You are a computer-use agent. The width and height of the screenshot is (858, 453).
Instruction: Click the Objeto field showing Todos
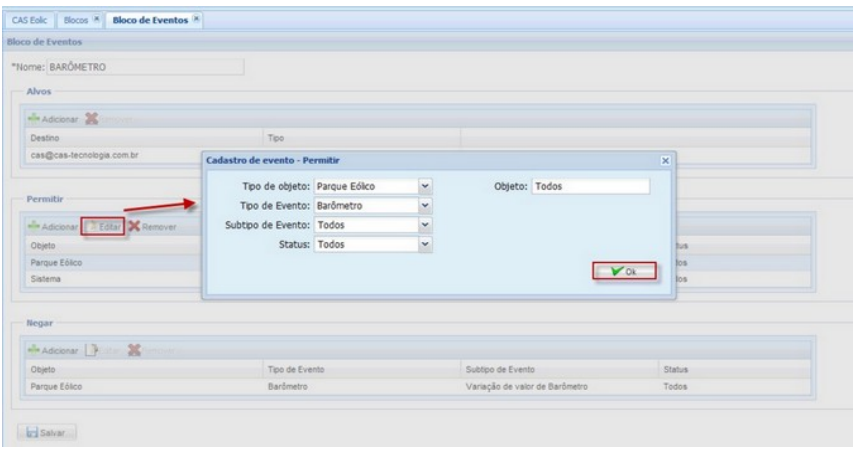pyautogui.click(x=590, y=186)
